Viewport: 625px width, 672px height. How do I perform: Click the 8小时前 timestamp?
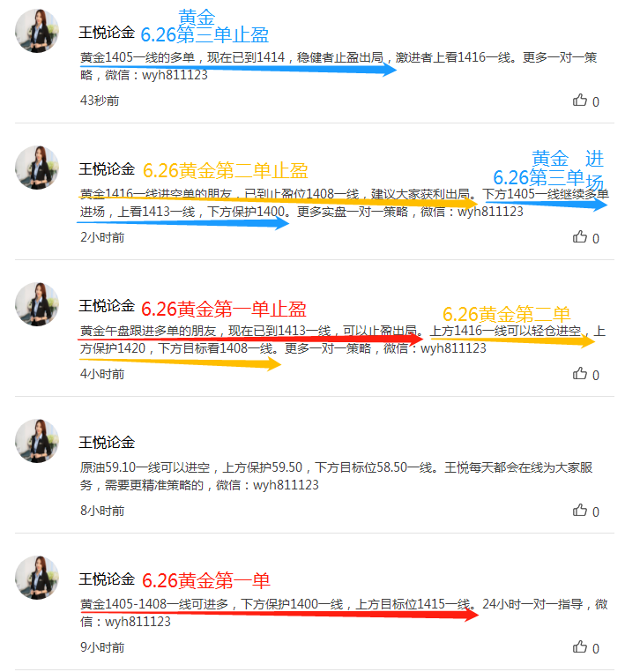coord(102,511)
